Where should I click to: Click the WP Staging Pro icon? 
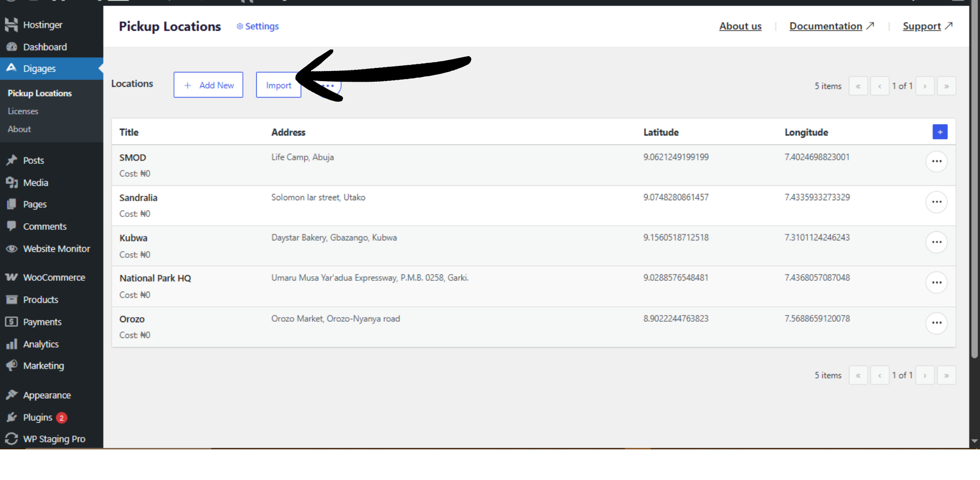[11, 439]
